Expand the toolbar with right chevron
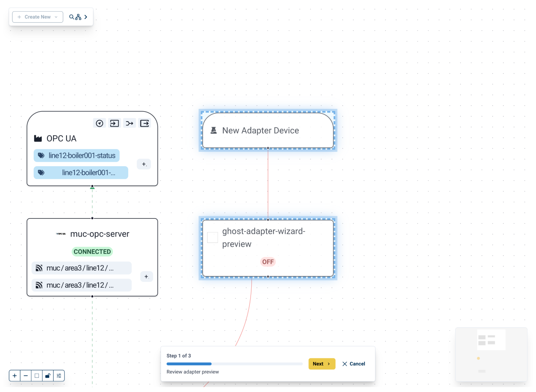 point(86,17)
